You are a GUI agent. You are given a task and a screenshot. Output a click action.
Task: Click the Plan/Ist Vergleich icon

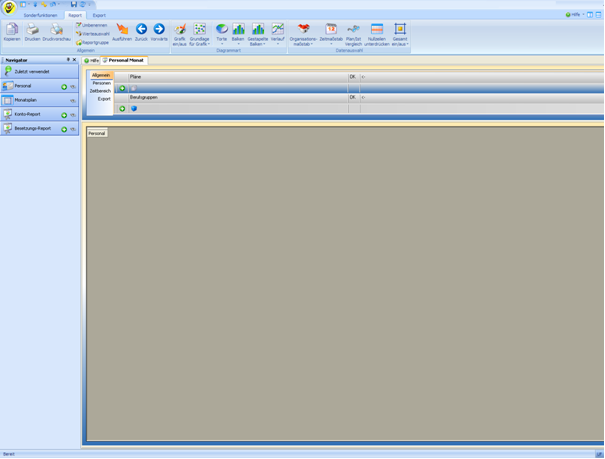353,31
